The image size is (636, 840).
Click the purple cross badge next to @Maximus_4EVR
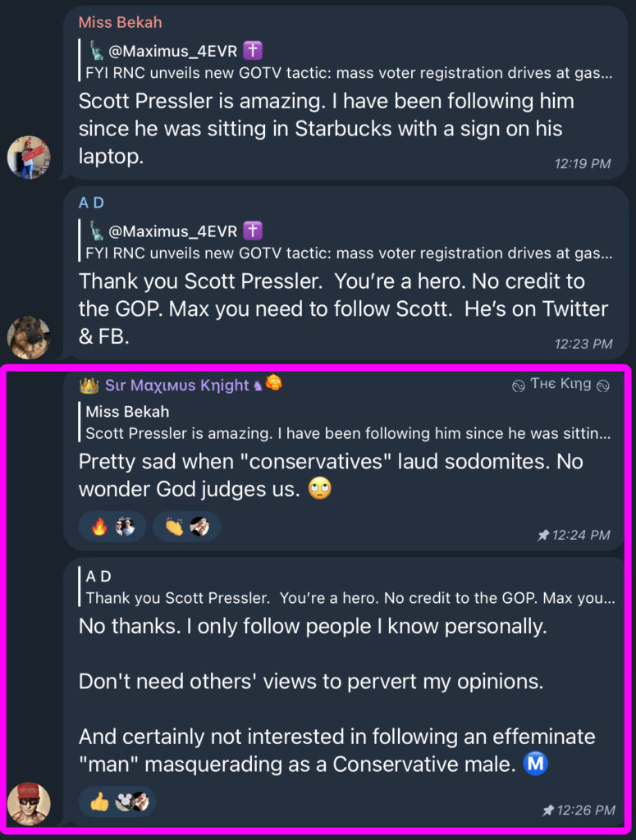(x=251, y=50)
